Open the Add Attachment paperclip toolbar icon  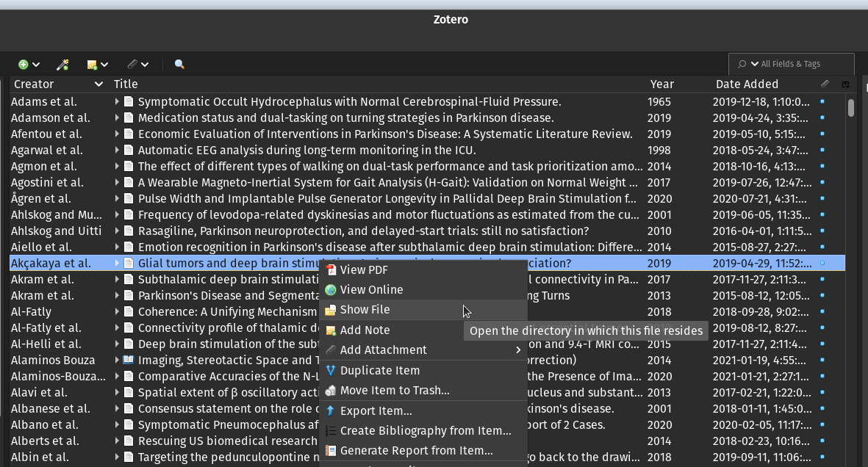point(132,64)
